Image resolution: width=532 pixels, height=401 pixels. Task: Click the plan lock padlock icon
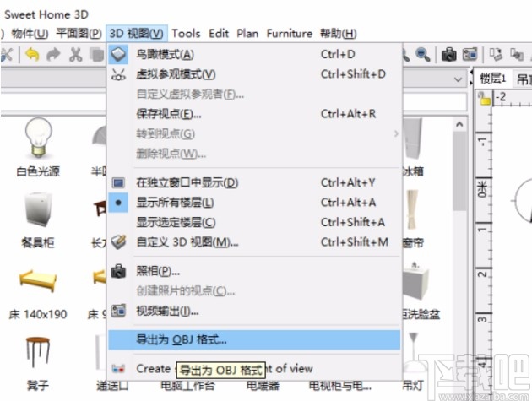pos(484,99)
